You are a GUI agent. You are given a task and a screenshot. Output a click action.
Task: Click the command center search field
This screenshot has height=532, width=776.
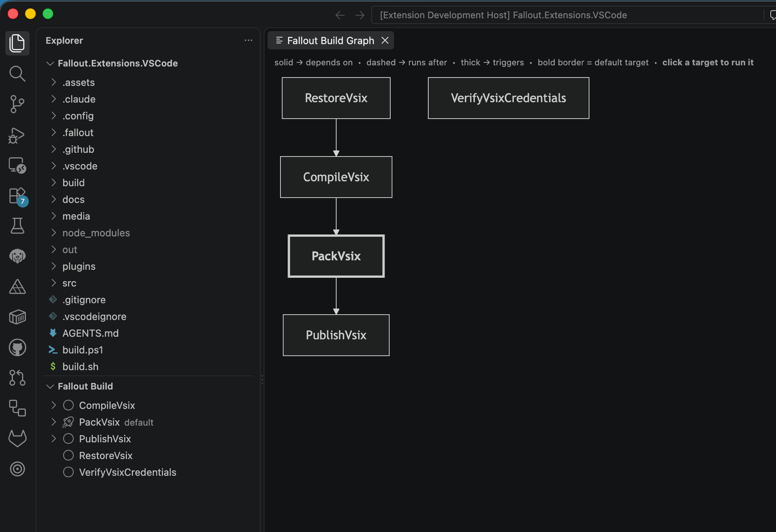coord(567,15)
